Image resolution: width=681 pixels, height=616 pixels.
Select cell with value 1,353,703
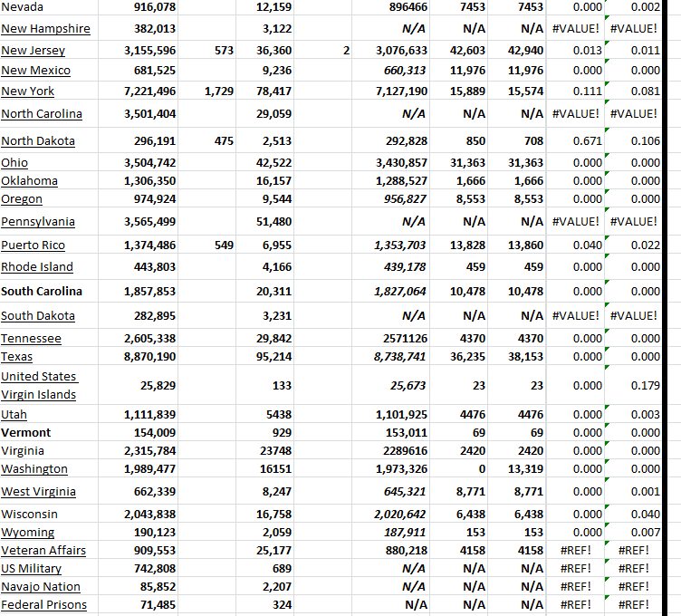coord(390,245)
